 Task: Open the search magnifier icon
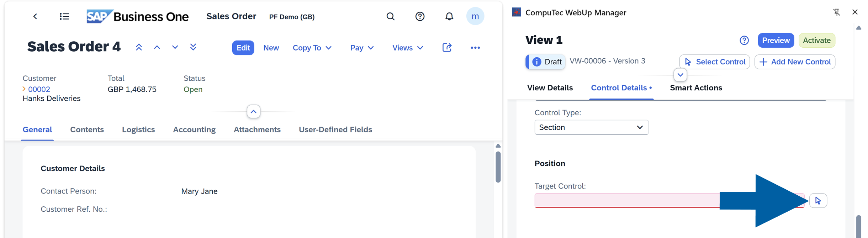[x=391, y=16]
